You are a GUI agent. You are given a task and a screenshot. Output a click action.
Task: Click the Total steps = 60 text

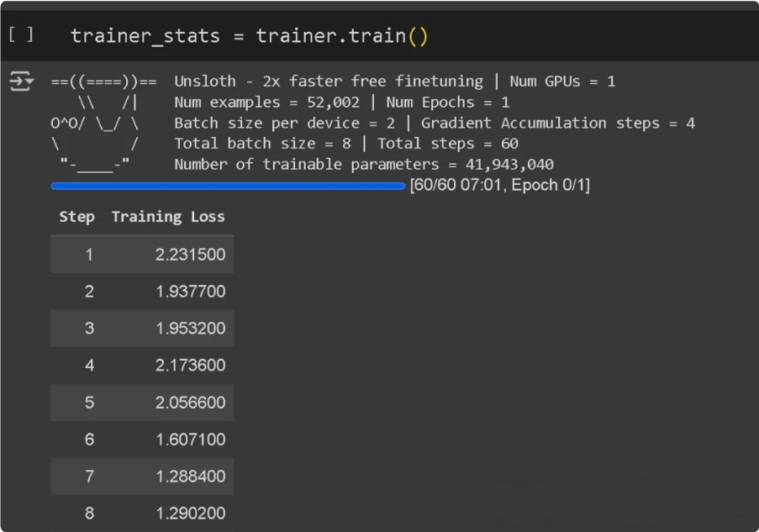click(x=448, y=143)
